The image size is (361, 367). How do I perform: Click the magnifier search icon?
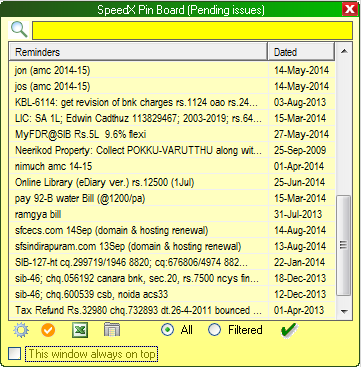tap(19, 30)
